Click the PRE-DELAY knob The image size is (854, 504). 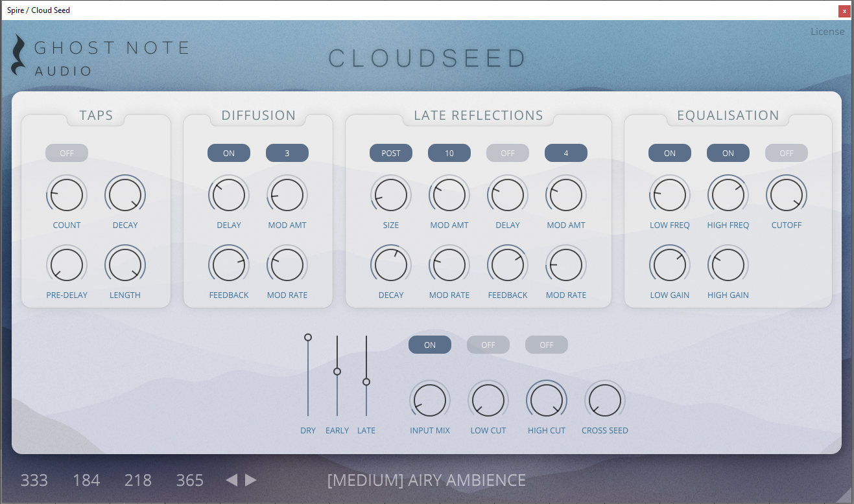click(67, 265)
